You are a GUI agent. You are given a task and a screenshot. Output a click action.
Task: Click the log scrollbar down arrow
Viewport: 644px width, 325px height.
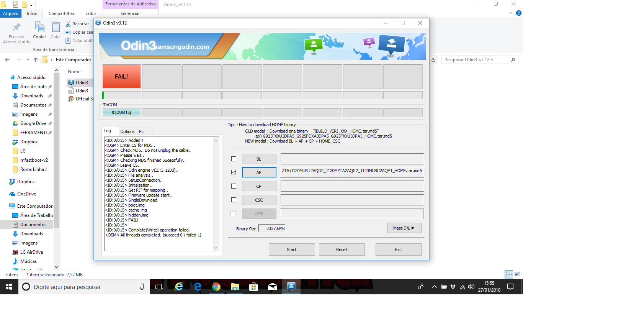point(216,248)
